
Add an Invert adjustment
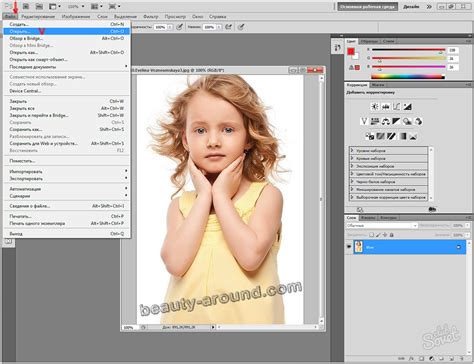coord(370,136)
